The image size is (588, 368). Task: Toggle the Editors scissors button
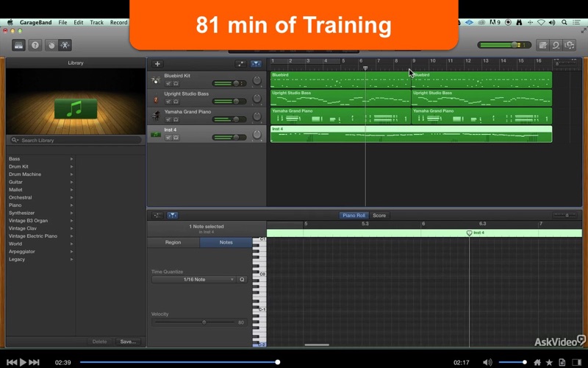click(65, 46)
